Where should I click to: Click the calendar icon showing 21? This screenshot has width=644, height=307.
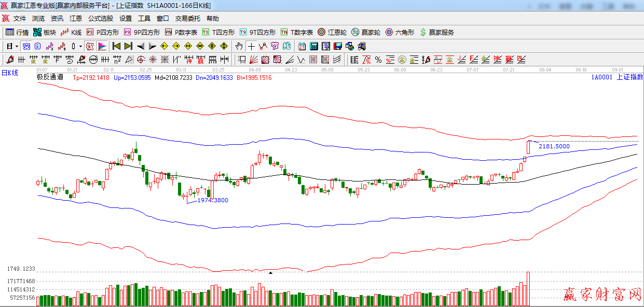(x=302, y=46)
